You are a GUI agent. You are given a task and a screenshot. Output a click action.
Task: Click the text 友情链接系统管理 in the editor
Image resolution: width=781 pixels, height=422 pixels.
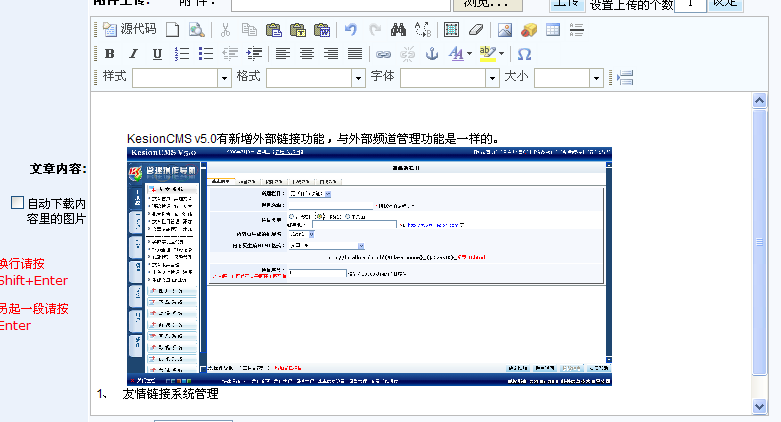click(x=170, y=394)
